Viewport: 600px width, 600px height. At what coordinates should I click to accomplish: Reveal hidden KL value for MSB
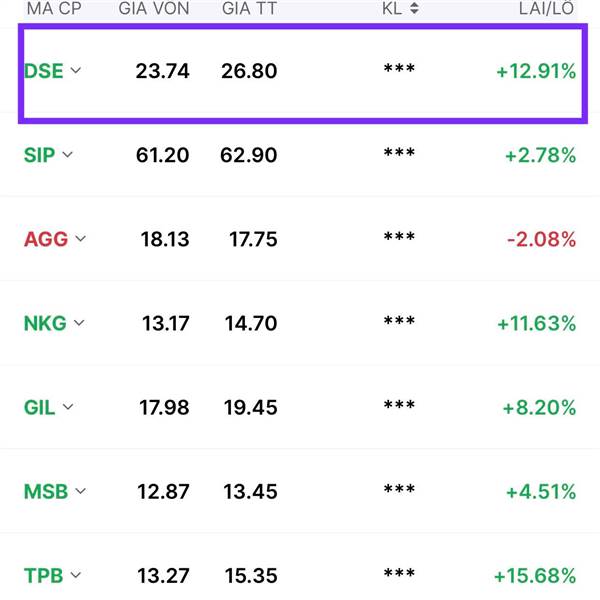click(x=399, y=489)
